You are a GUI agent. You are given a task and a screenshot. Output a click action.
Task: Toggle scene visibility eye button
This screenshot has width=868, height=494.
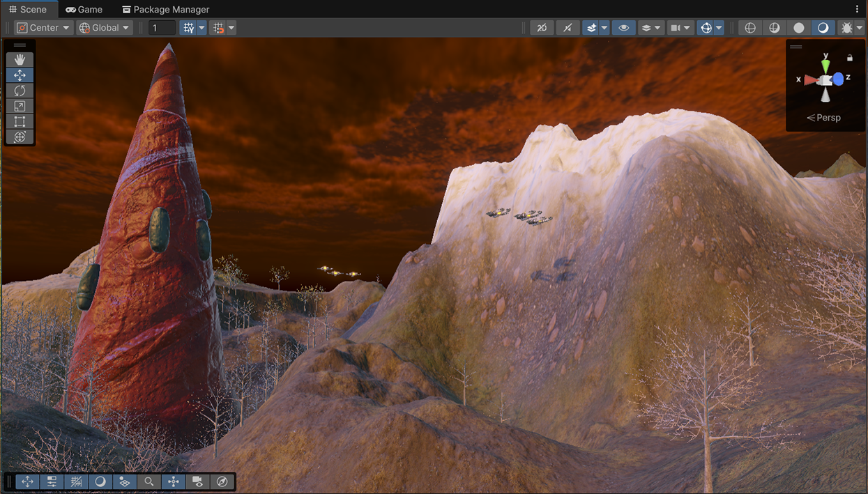(623, 28)
